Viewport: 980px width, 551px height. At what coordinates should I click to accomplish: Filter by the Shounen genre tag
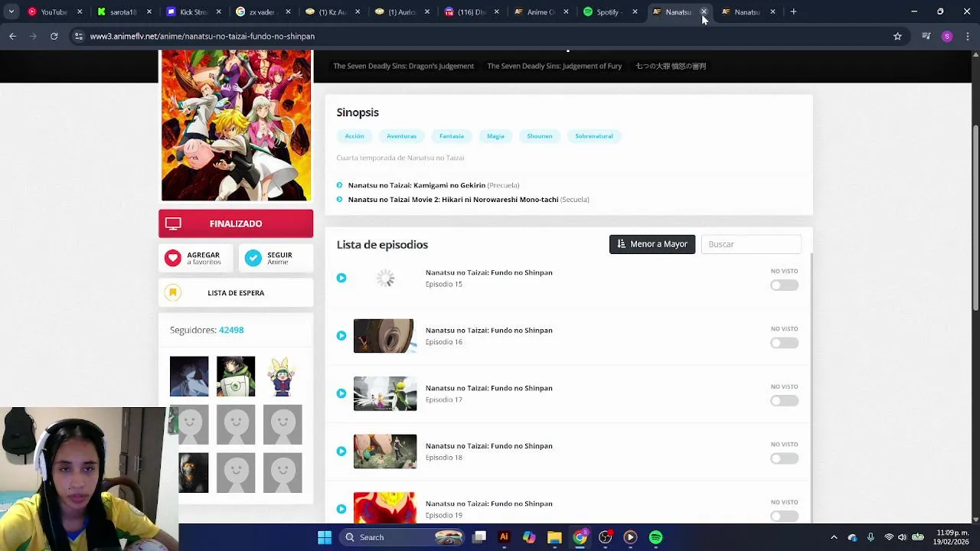[x=540, y=136]
